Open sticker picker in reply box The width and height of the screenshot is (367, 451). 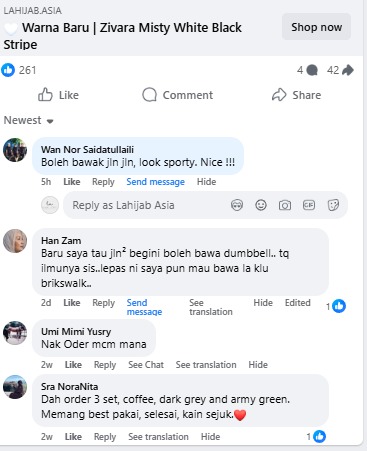[333, 205]
